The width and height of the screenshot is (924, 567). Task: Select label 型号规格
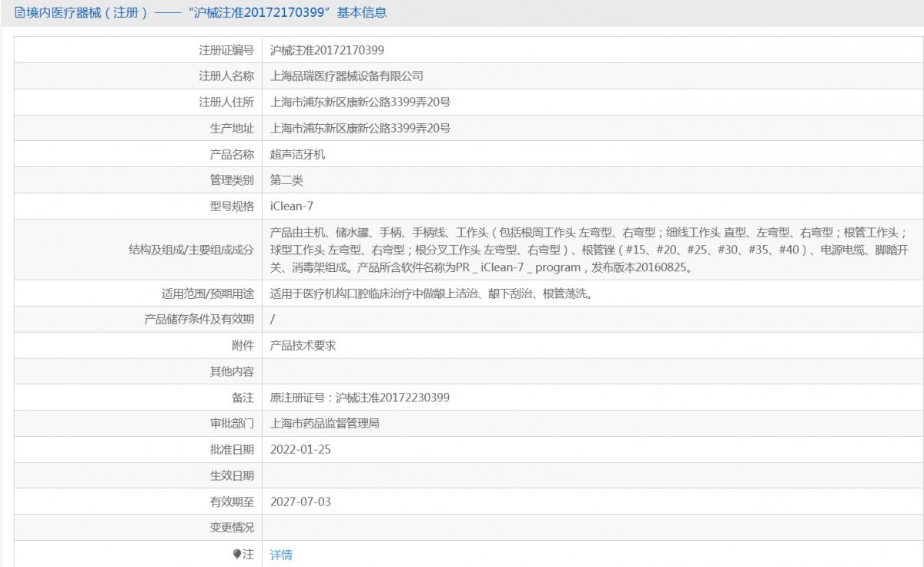pos(232,206)
